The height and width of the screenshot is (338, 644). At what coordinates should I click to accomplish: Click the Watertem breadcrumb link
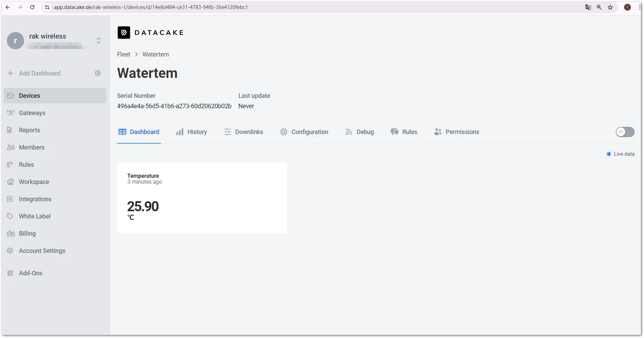coord(156,54)
